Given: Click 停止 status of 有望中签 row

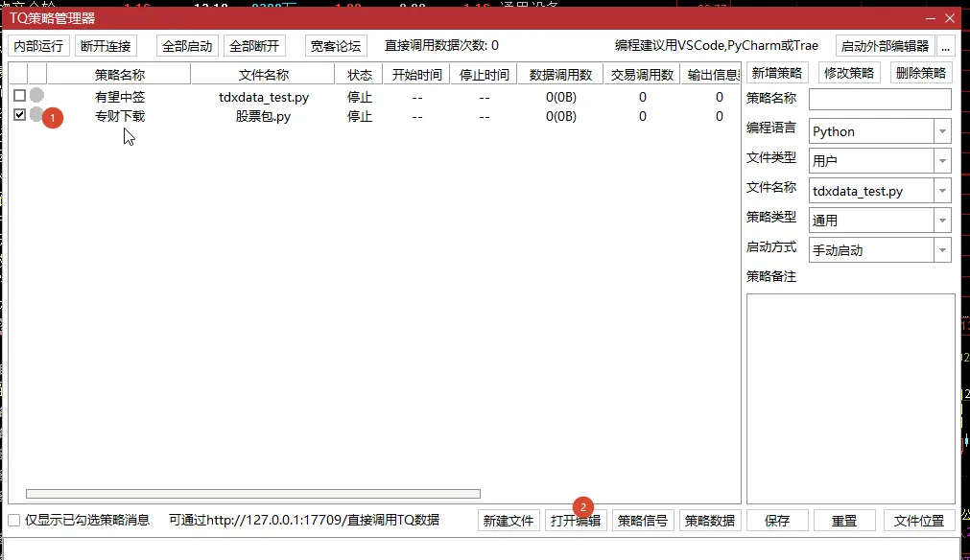Looking at the screenshot, I should click(x=360, y=97).
